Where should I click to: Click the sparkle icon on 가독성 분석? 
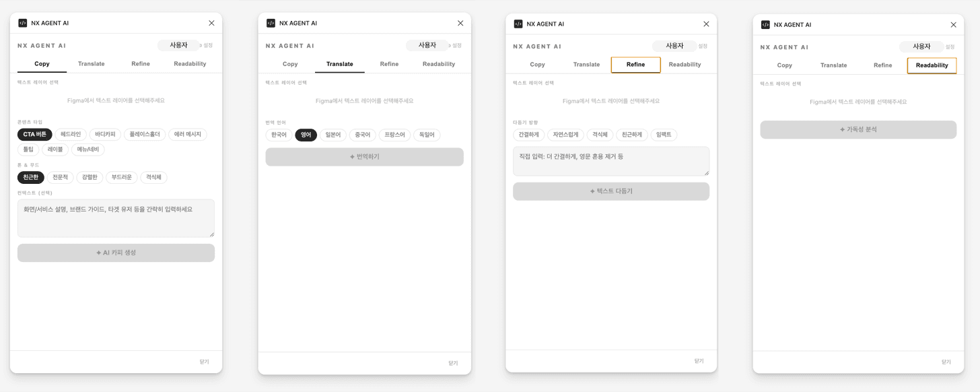(842, 129)
